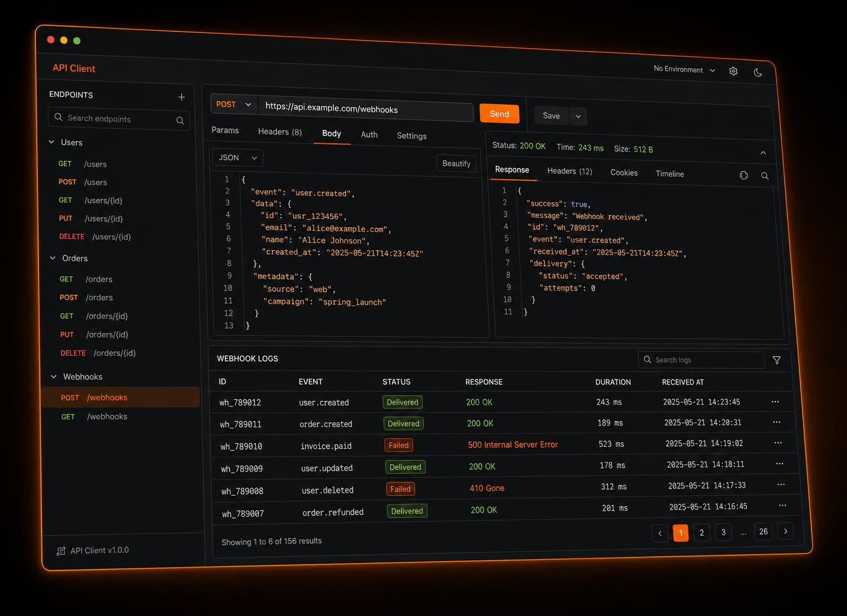Go to the previous page of logs
This screenshot has width=847, height=616.
click(x=660, y=533)
